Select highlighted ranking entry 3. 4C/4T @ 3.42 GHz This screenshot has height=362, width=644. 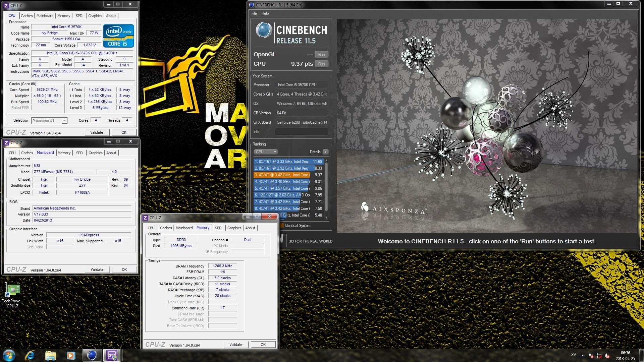coord(288,175)
